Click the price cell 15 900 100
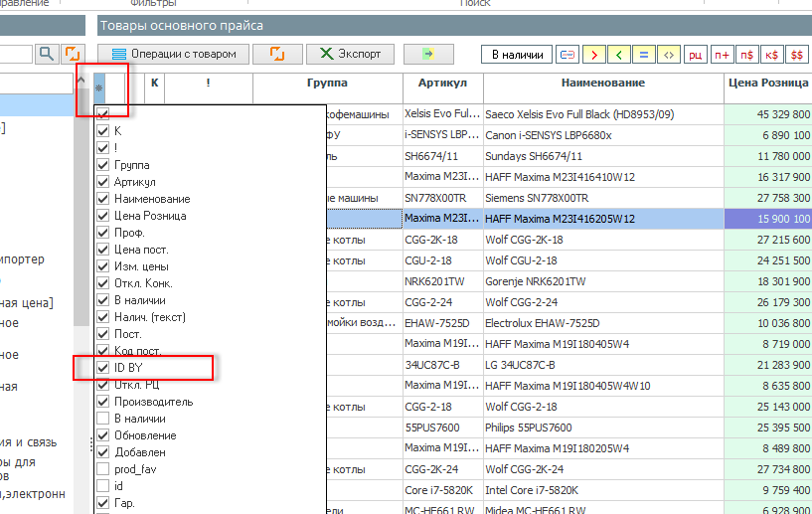The image size is (812, 514). [768, 219]
